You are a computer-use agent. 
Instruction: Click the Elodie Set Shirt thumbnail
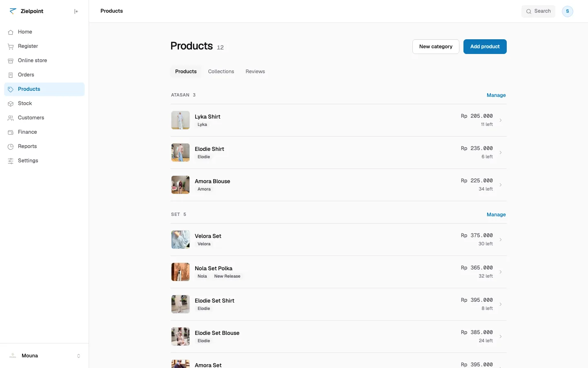(x=180, y=304)
